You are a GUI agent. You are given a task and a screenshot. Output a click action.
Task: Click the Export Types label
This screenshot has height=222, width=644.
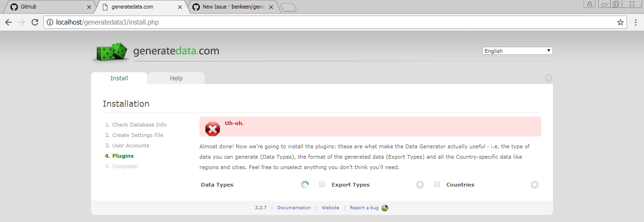[350, 185]
